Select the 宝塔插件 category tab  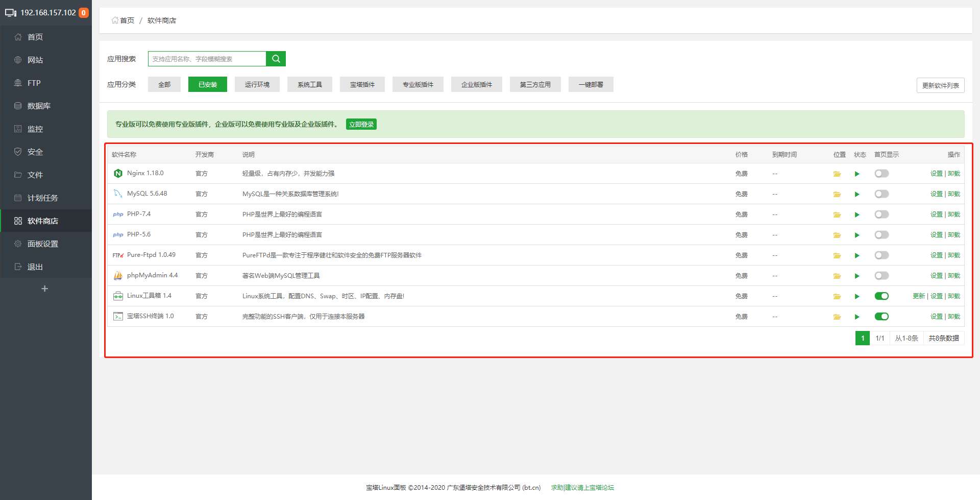[x=362, y=84]
